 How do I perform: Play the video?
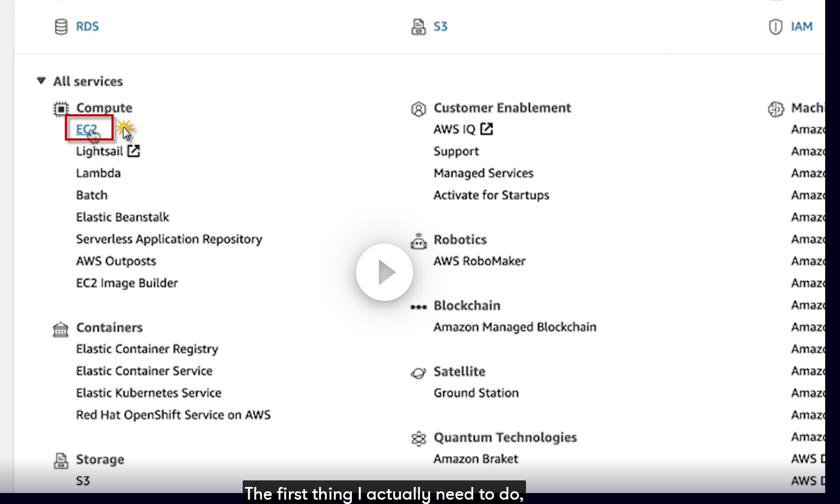tap(384, 272)
